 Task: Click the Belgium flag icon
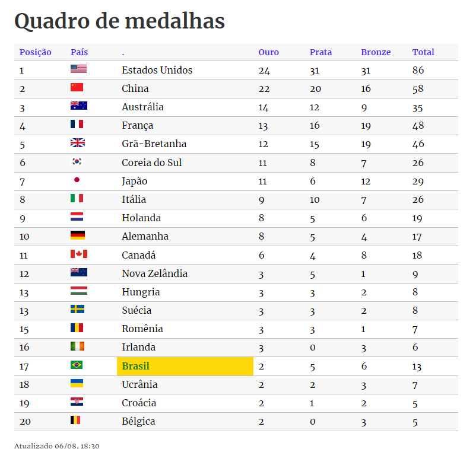[x=75, y=420]
